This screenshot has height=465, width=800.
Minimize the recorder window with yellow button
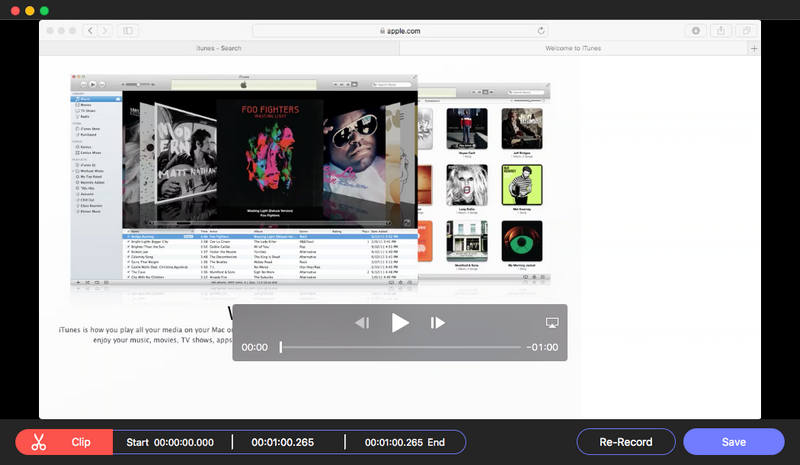click(x=30, y=10)
